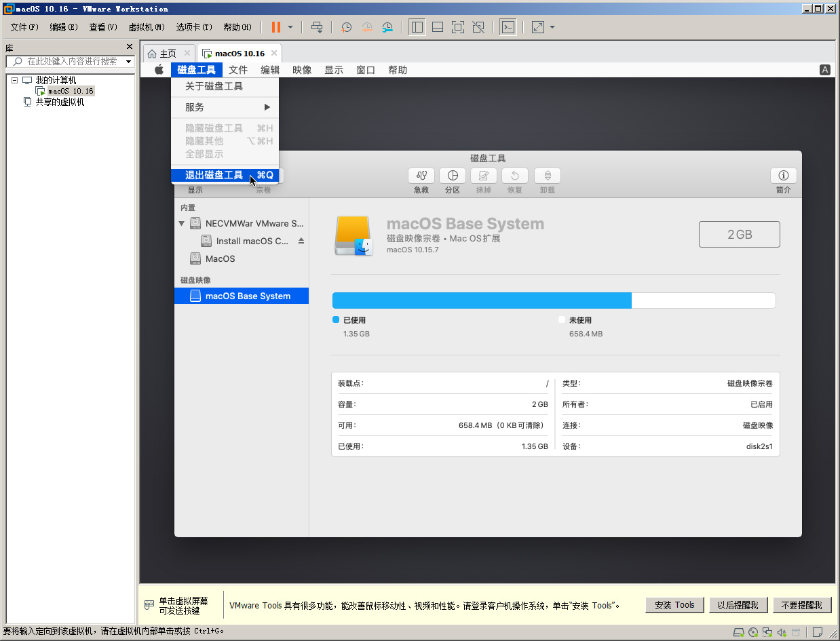Click the Partition (分区) pie icon
Viewport: 840px width, 641px height.
[453, 176]
